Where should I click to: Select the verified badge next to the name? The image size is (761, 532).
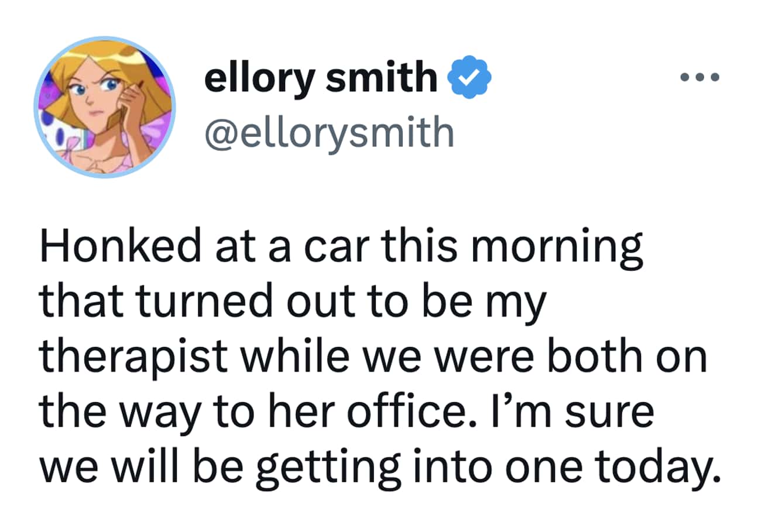tap(469, 77)
